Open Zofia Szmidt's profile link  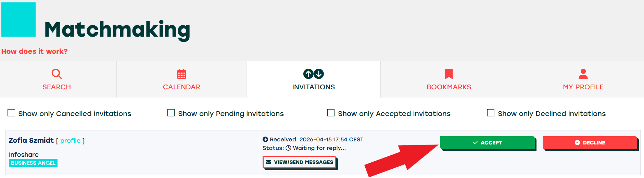click(x=70, y=141)
